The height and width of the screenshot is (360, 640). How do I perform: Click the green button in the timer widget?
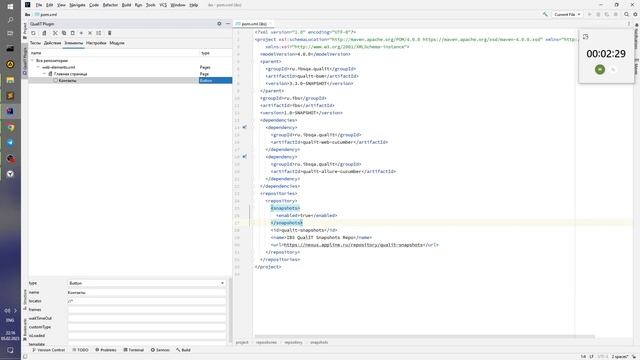600,69
